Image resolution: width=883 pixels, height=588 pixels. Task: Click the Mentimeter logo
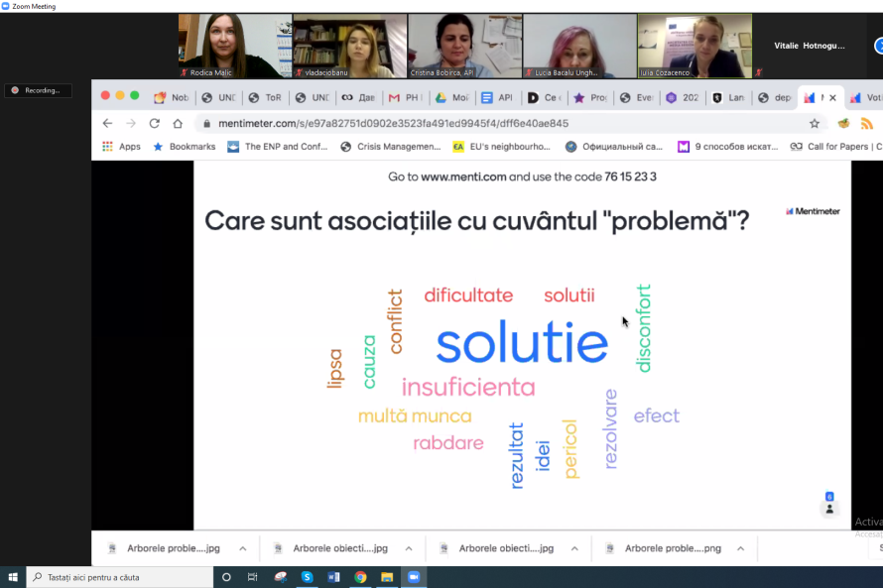click(813, 211)
